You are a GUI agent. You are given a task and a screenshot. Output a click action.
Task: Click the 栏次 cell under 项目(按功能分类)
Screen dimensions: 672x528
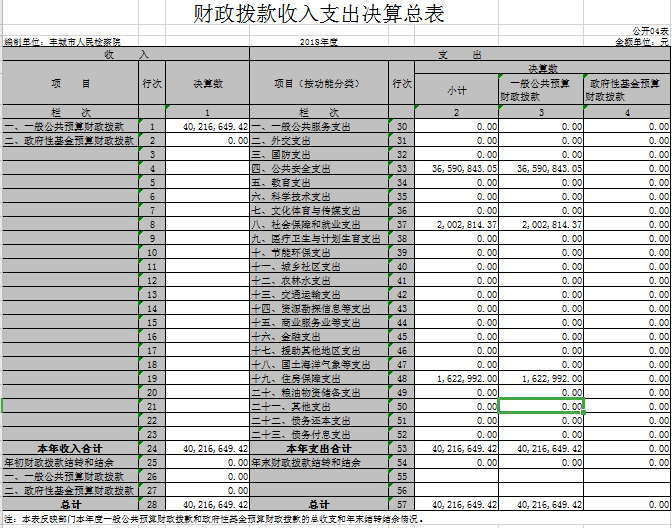click(x=319, y=112)
